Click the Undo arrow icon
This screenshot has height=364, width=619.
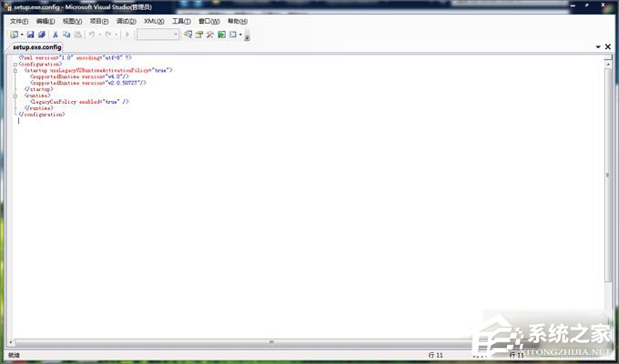[92, 35]
